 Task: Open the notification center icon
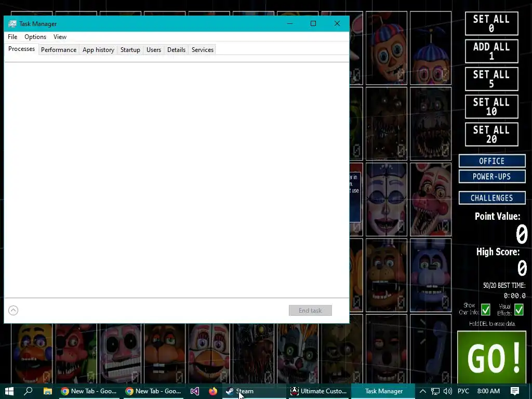pyautogui.click(x=515, y=391)
